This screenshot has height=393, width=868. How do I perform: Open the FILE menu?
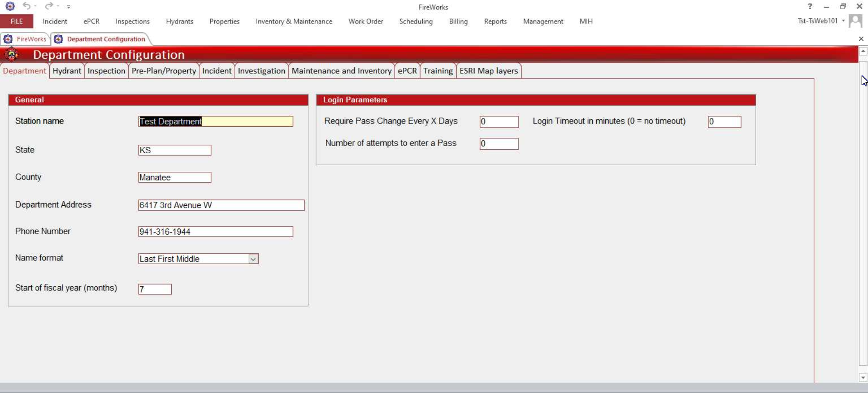pyautogui.click(x=17, y=21)
